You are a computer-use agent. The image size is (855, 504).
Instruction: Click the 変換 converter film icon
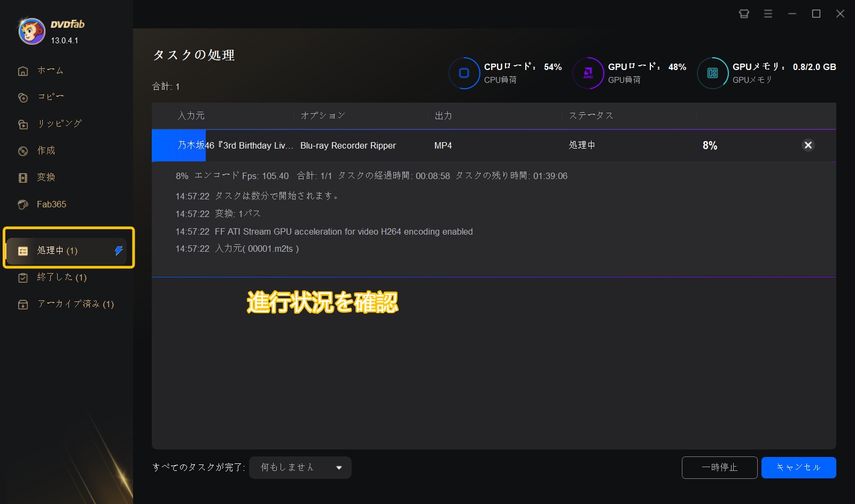click(23, 177)
